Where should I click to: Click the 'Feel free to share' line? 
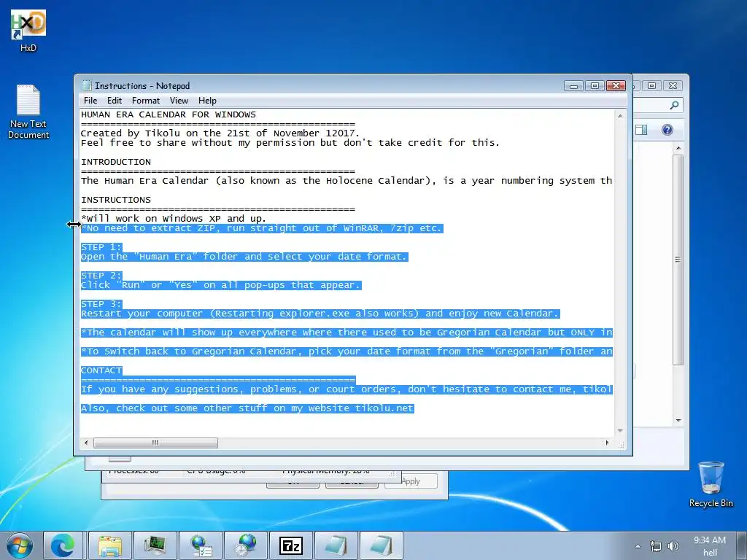tap(290, 143)
